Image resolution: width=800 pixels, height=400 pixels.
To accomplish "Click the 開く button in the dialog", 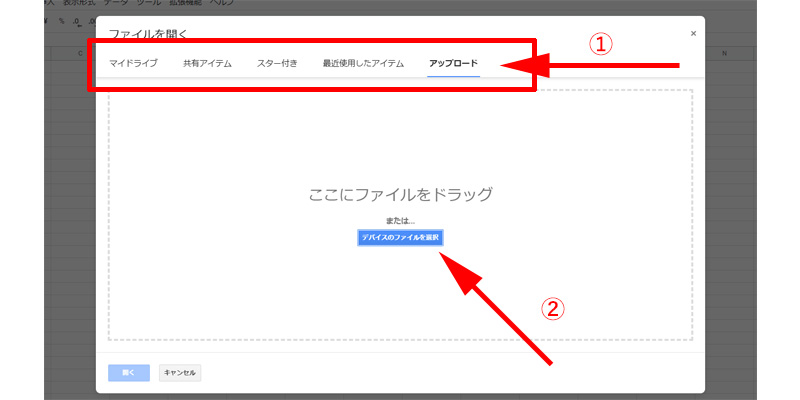I will click(x=129, y=373).
